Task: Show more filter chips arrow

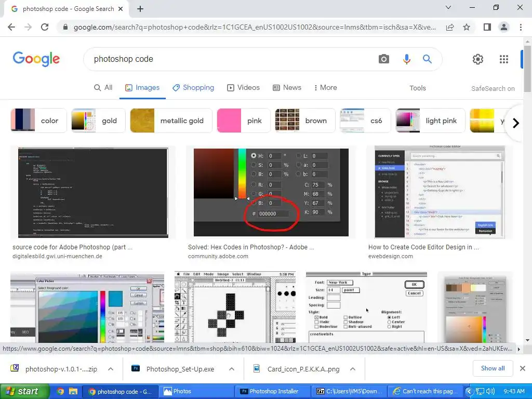Action: [x=516, y=123]
